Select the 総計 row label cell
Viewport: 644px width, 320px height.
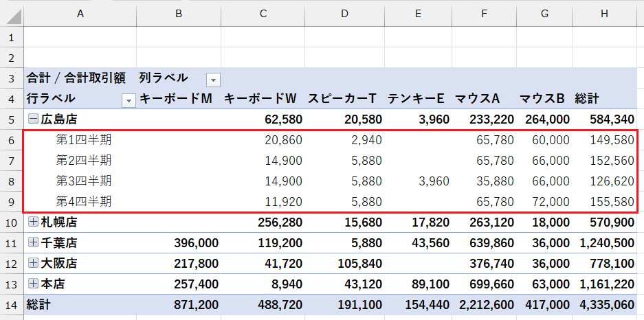(x=39, y=304)
